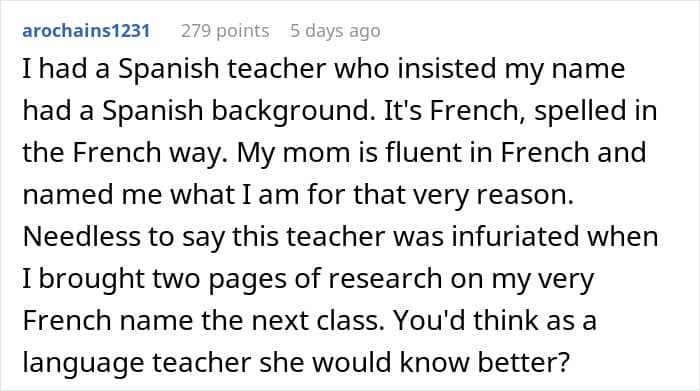The height and width of the screenshot is (391, 700).
Task: Click the 279 points score label
Action: tap(225, 31)
